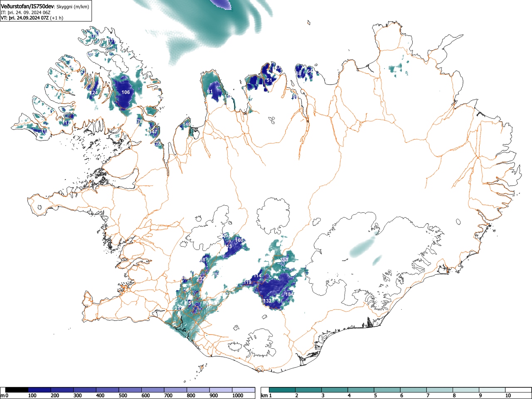Click the 51 visibility value in the north
Viewport: 532px width, 399px height.
pyautogui.click(x=269, y=80)
